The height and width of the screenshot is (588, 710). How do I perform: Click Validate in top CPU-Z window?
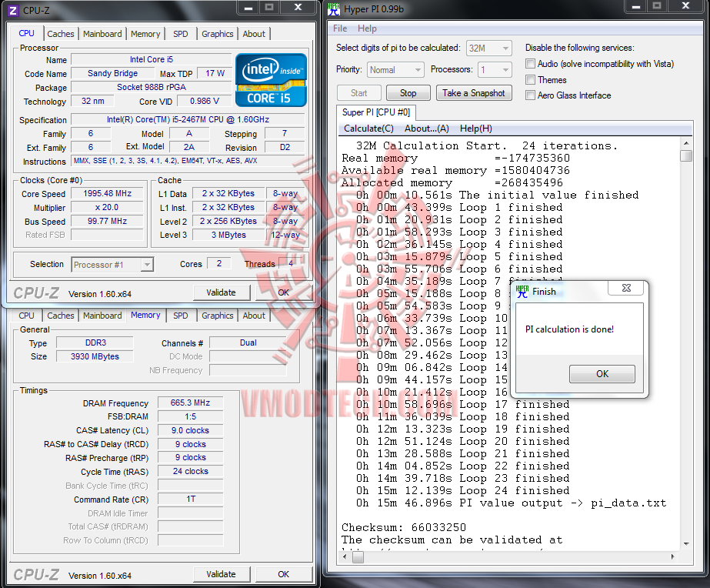coord(221,292)
